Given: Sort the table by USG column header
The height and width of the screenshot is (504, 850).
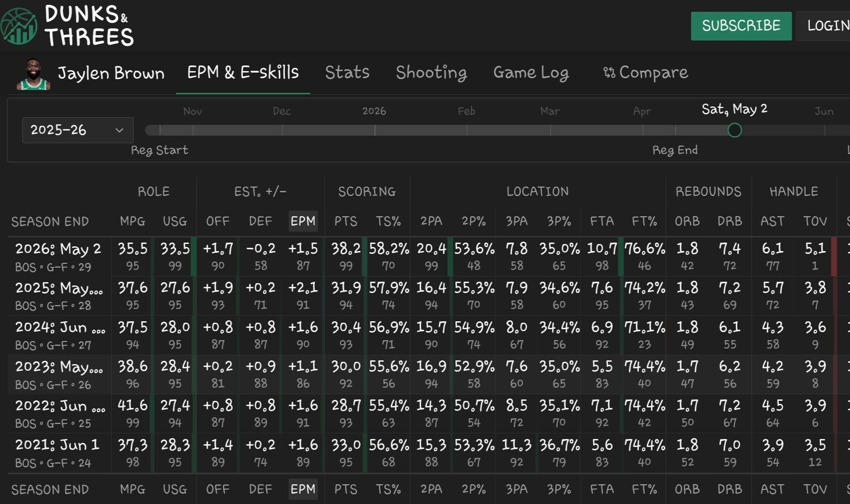Looking at the screenshot, I should (x=175, y=221).
